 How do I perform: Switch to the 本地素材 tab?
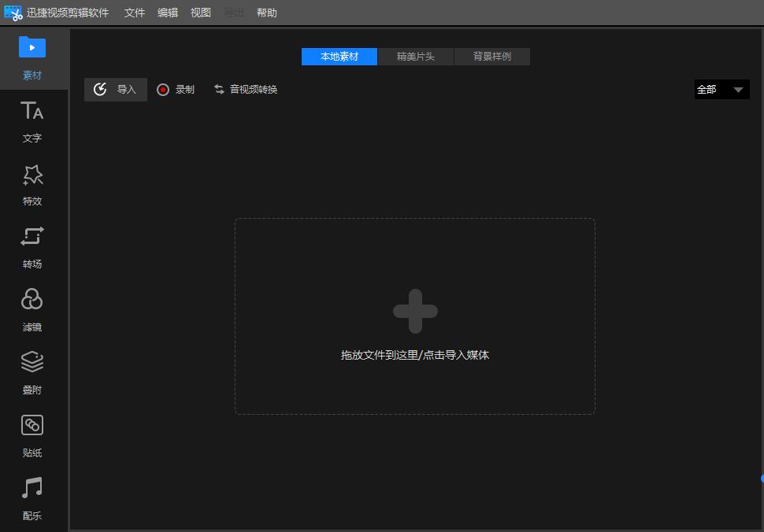coord(339,57)
